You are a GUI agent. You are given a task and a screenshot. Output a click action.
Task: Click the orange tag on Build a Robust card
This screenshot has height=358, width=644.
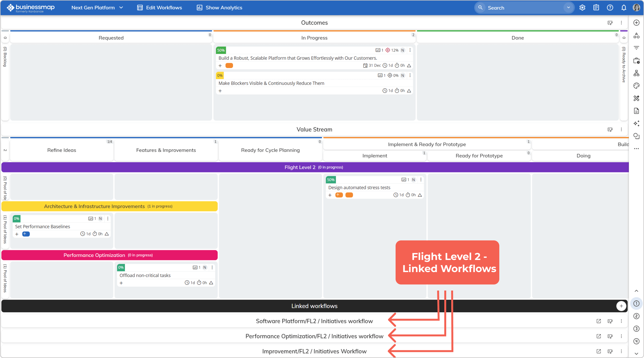229,66
